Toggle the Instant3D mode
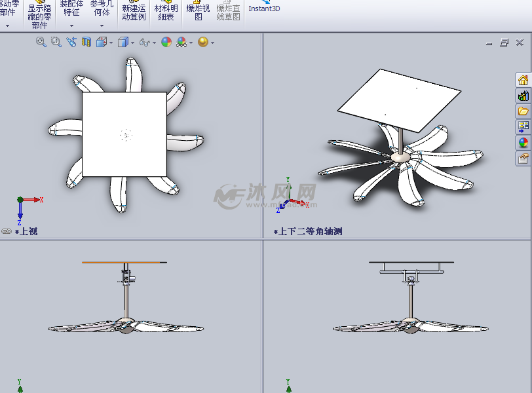 click(x=264, y=9)
